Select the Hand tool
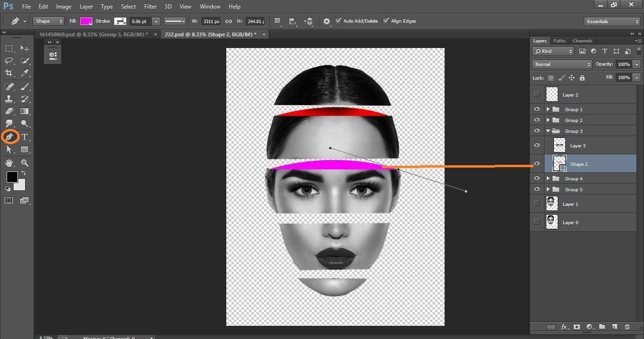Image resolution: width=644 pixels, height=339 pixels. click(x=8, y=163)
